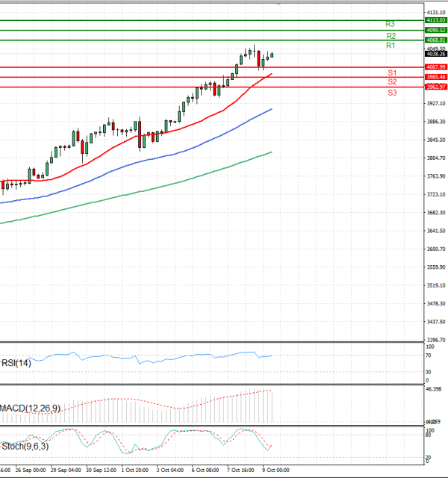The height and width of the screenshot is (478, 448).
Task: Click the Stoch(9,6,3) indicator label
Action: coord(23,446)
